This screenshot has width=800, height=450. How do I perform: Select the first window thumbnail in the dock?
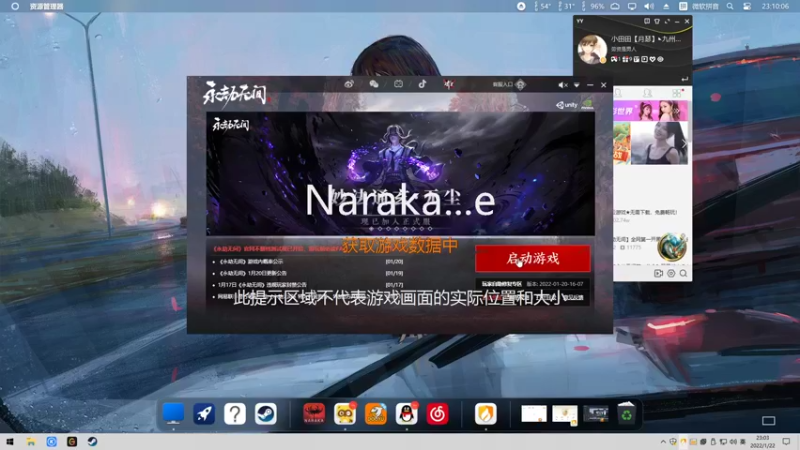[534, 414]
